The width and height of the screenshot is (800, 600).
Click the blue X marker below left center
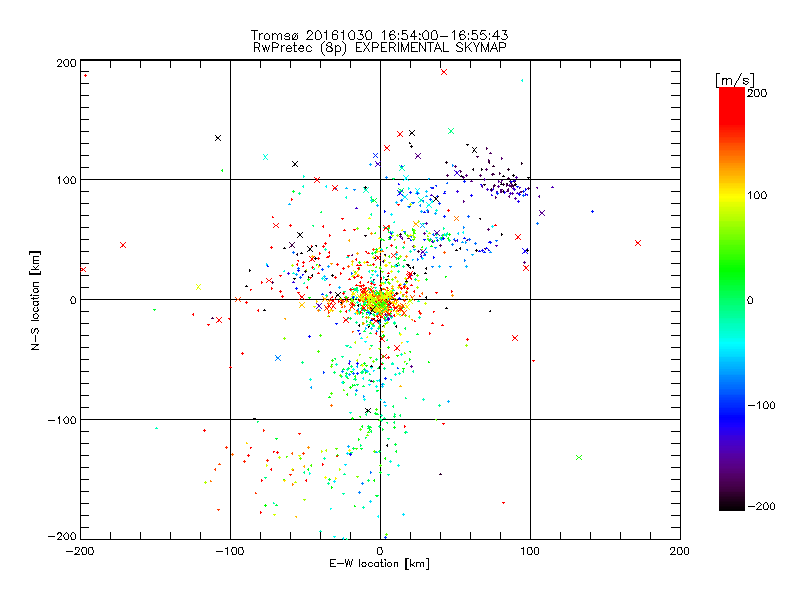[x=278, y=358]
